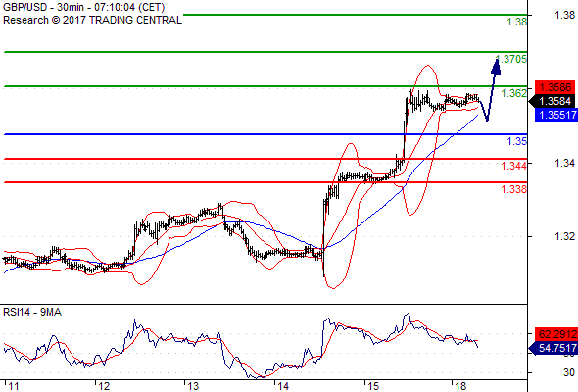Click date label 11 on time axis
This screenshot has width=578, height=392.
(13, 386)
